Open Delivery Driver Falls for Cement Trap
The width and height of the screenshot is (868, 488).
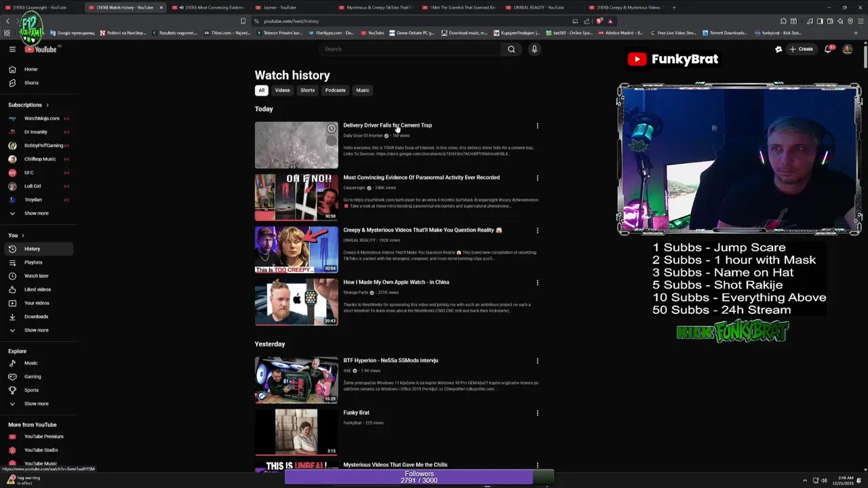(x=387, y=125)
